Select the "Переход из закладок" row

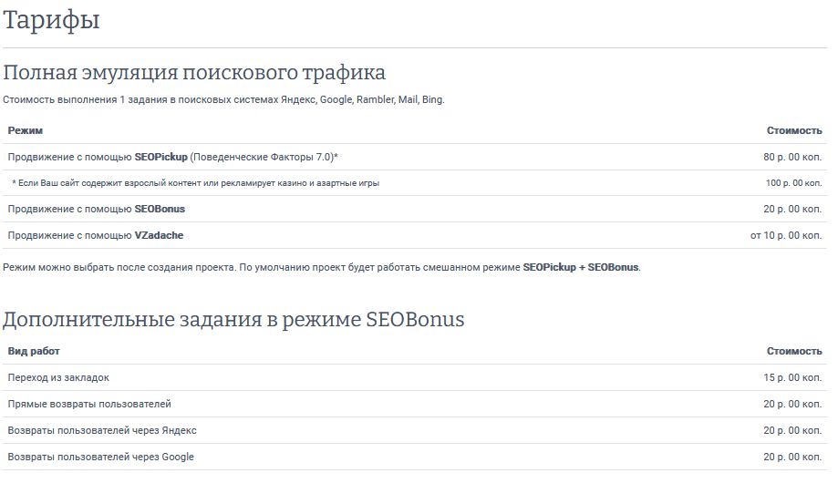[x=58, y=377]
